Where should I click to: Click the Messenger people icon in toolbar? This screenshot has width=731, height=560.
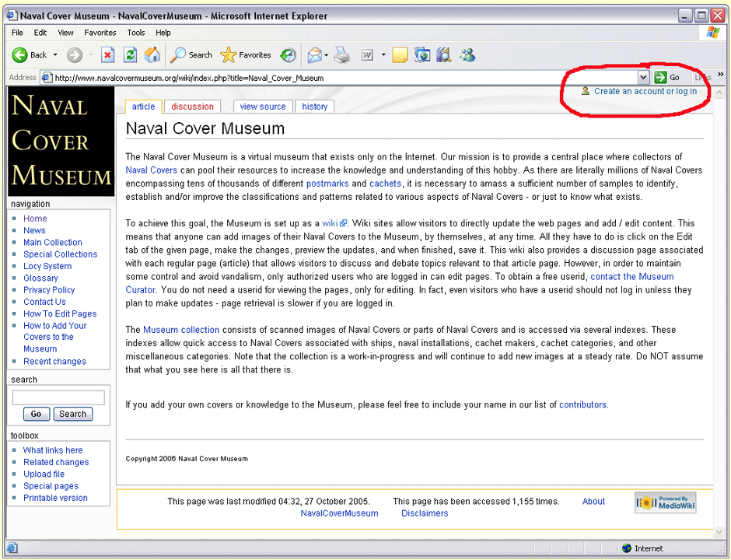(467, 54)
